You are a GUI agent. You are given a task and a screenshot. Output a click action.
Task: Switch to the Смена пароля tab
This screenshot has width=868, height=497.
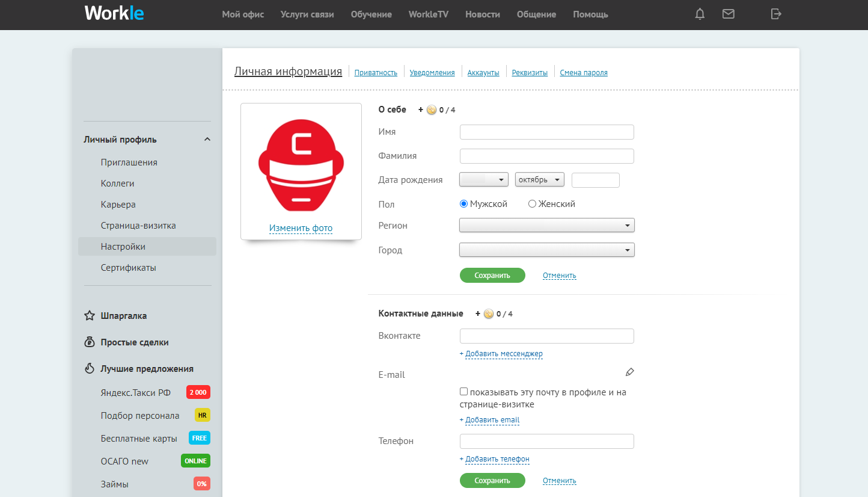(x=584, y=73)
